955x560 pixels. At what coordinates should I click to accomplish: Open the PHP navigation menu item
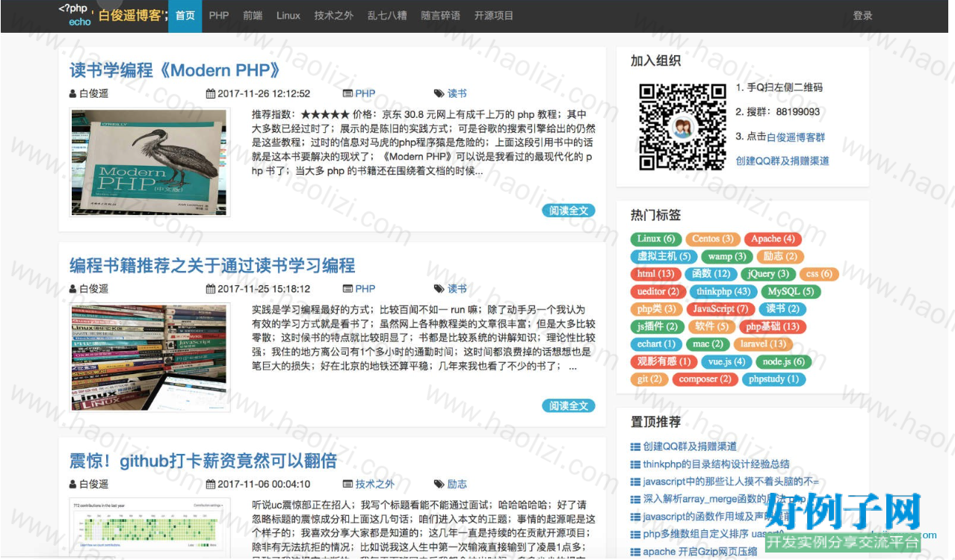pos(219,16)
